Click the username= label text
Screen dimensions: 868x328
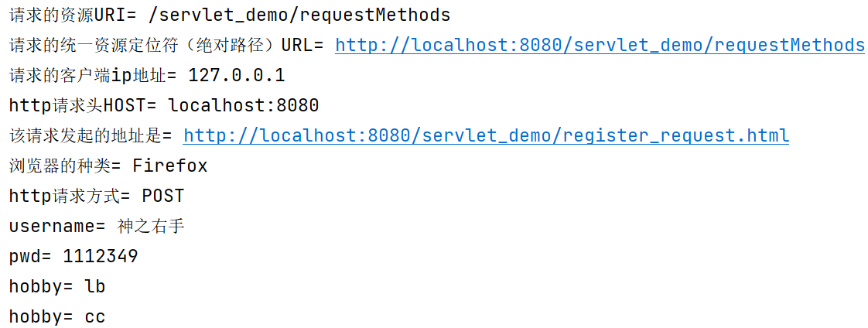click(57, 226)
